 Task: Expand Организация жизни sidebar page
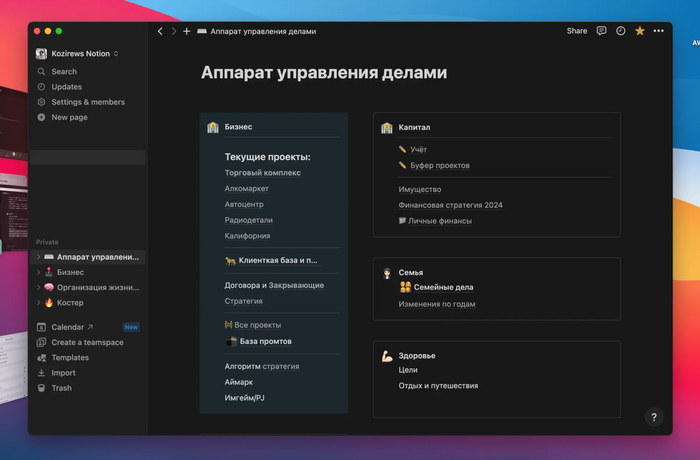point(38,287)
